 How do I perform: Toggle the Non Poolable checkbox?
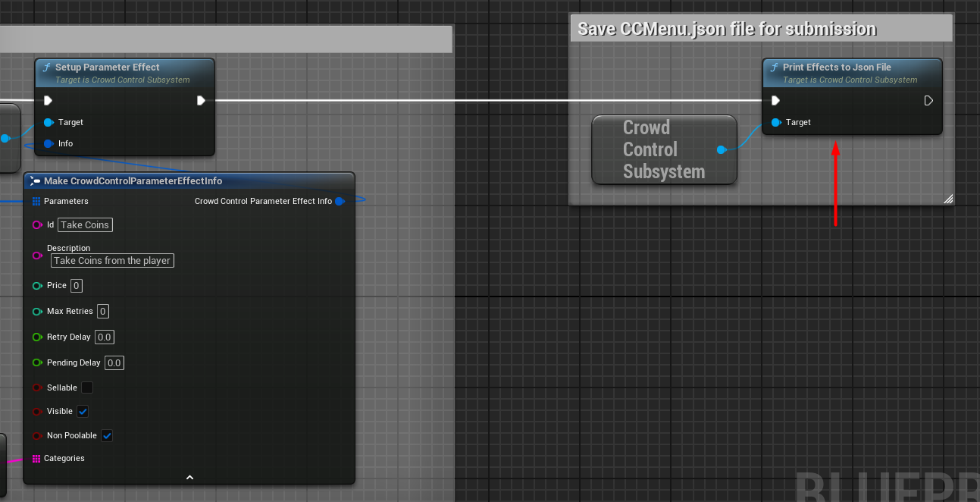click(107, 435)
